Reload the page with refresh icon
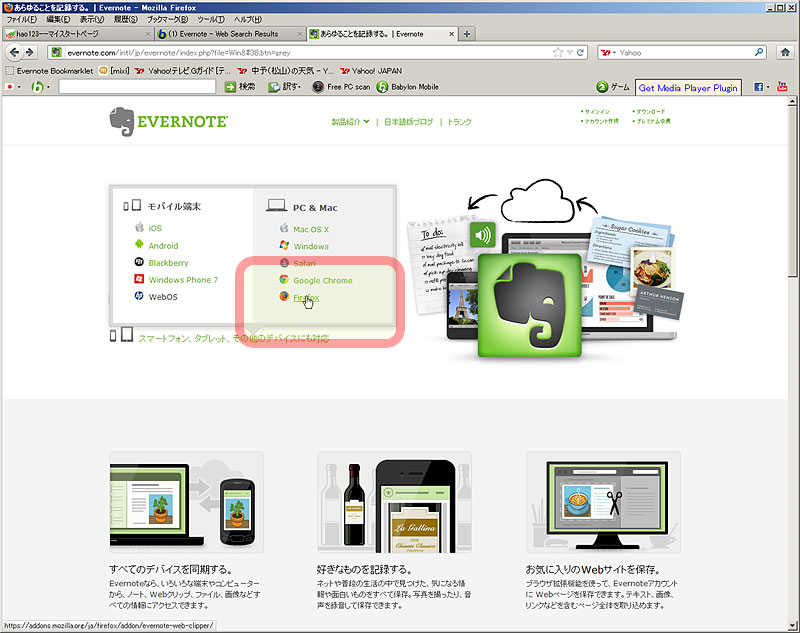 click(580, 52)
